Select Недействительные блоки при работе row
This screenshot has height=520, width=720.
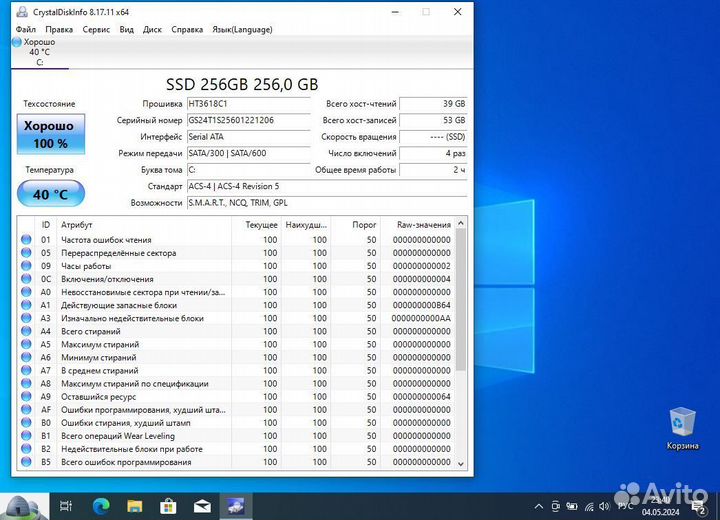[236, 449]
